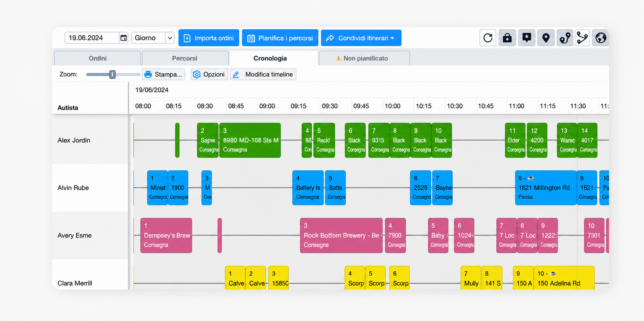Screen dimensions: 644x321
Task: Click Clara Merrill stop 6 Scorp
Action: click(x=400, y=278)
